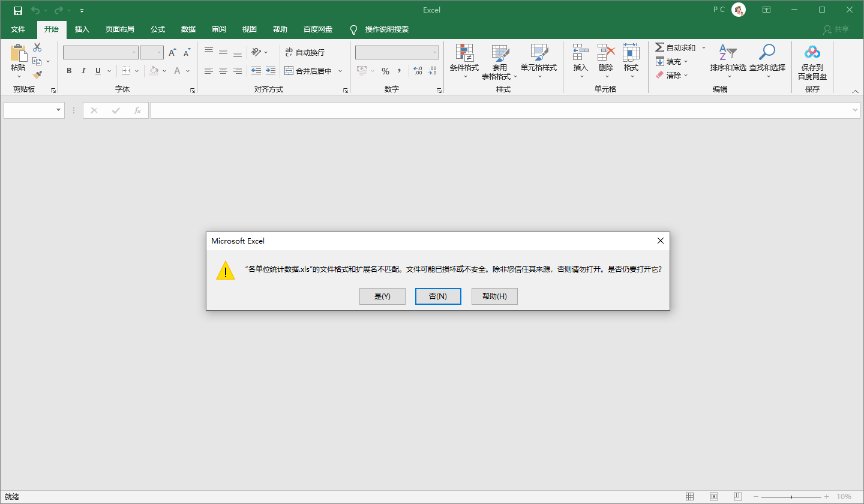Click the Increase font size icon
The height and width of the screenshot is (504, 864).
tap(172, 53)
